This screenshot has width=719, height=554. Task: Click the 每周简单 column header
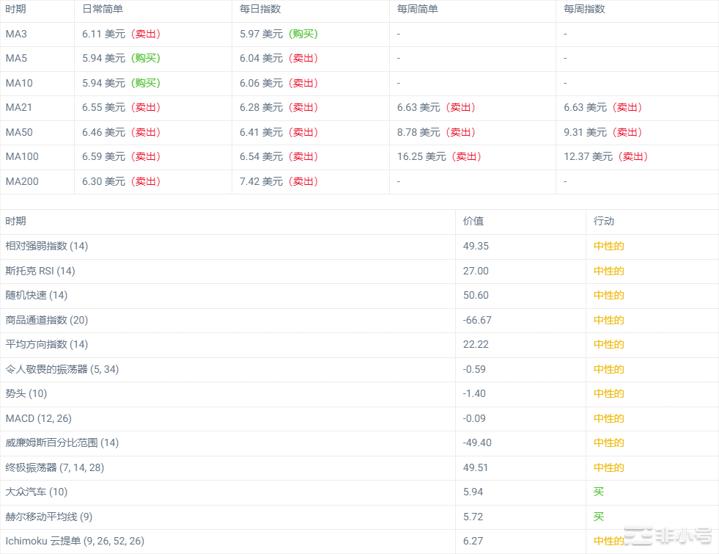(417, 9)
